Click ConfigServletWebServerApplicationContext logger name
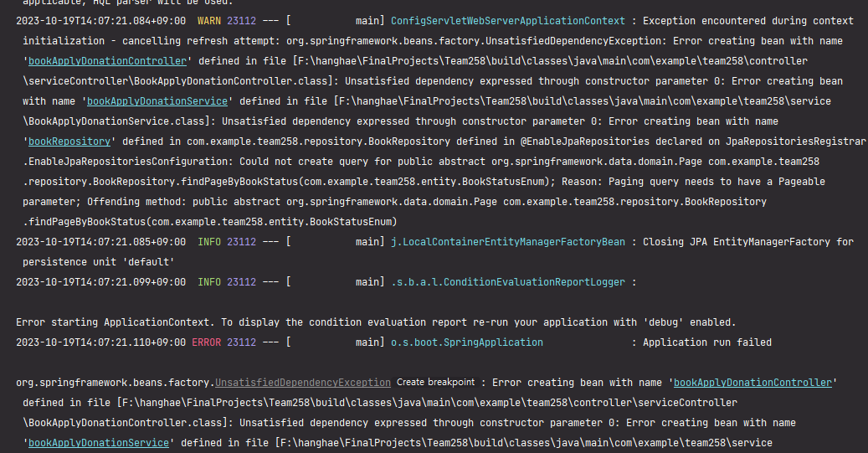The image size is (868, 453). coord(508,21)
